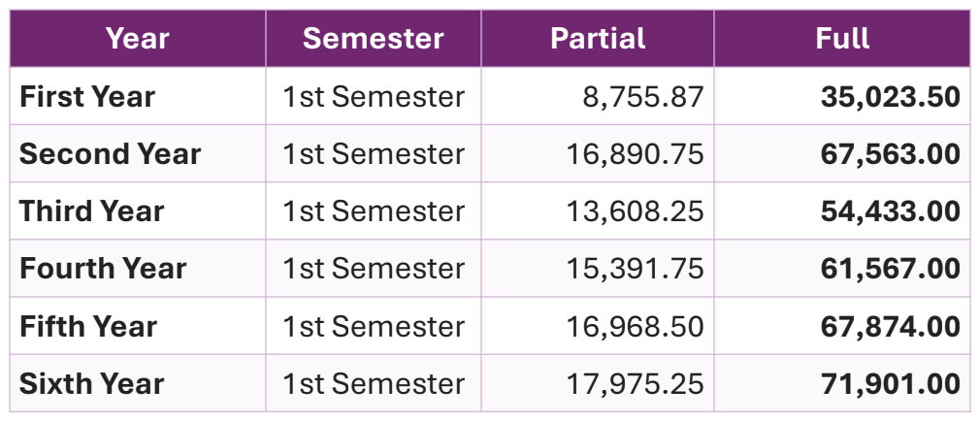980x421 pixels.
Task: Click the 67,563.00 full amount
Action: pos(890,154)
